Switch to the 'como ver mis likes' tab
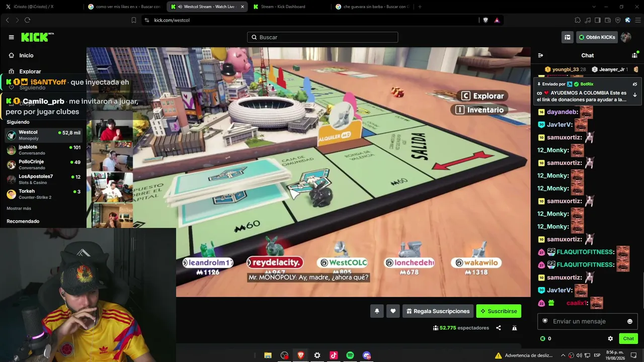Viewport: 644px width, 362px height. click(124, 7)
